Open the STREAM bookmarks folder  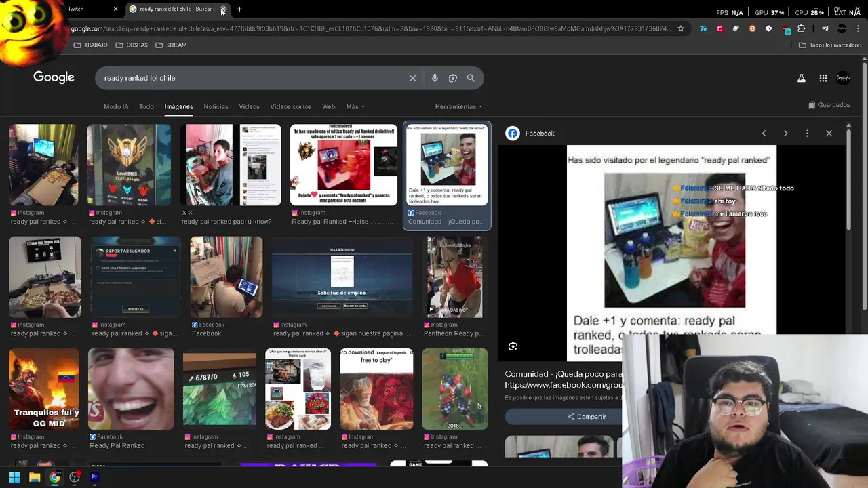click(171, 45)
